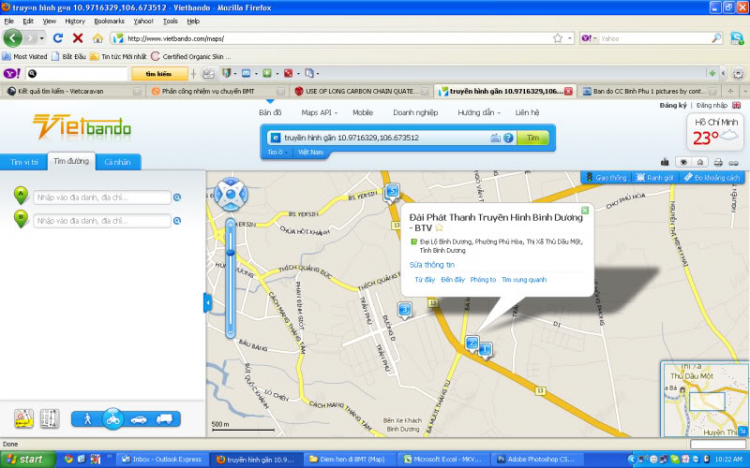The image size is (750, 468).
Task: Click the zoom-out minus end of the zoom slider
Action: [x=231, y=333]
